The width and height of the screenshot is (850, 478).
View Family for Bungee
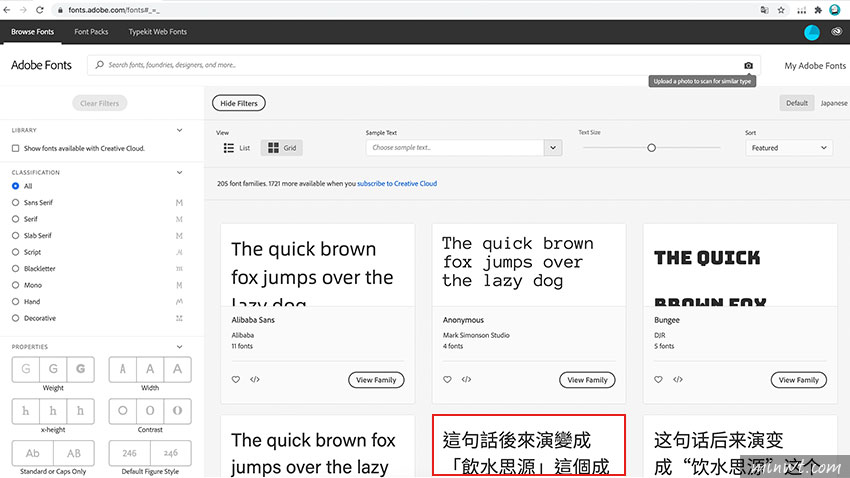799,380
